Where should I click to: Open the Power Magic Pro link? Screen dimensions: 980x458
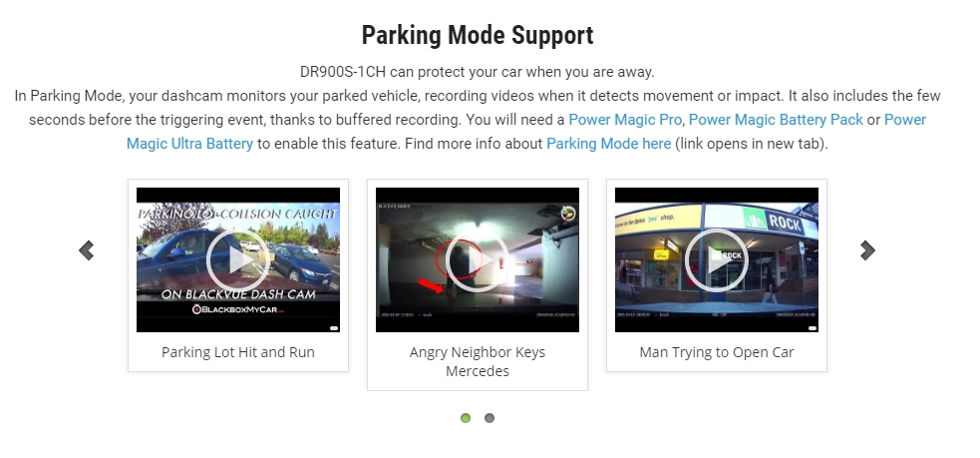(625, 120)
